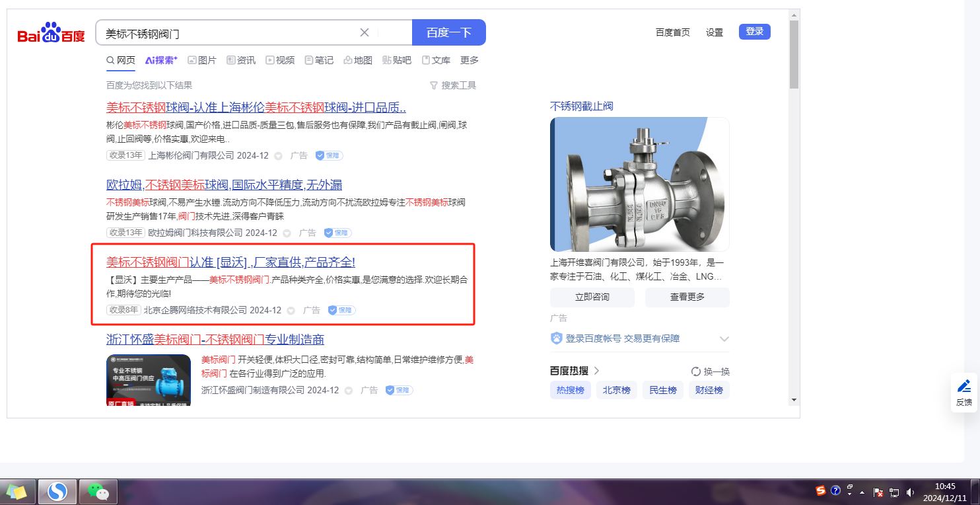
Task: Expand 百度热搜 with its arrow
Action: point(596,371)
